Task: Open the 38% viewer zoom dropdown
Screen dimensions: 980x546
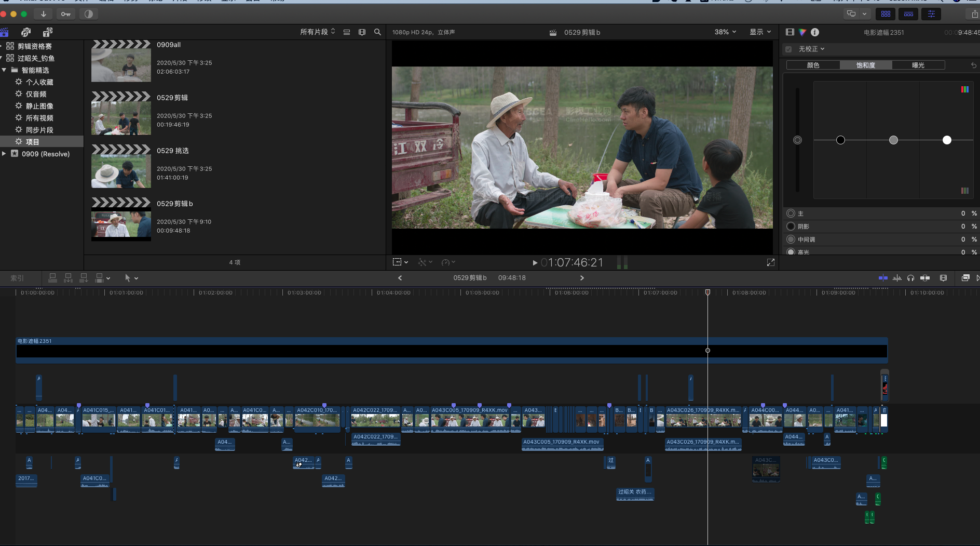Action: point(725,32)
